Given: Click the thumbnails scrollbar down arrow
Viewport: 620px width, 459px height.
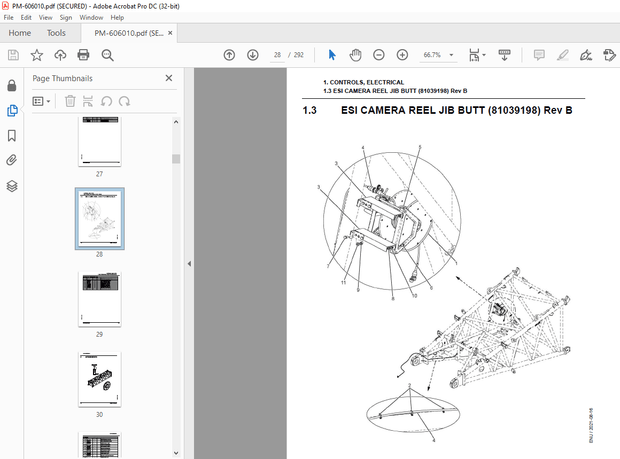Looking at the screenshot, I should (176, 453).
